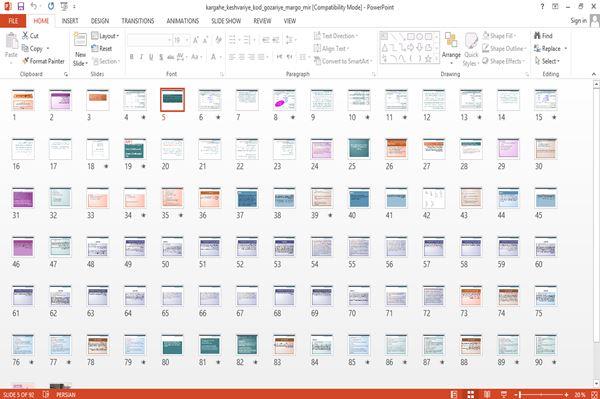
Task: Activate the Format Painter tool
Action: click(x=44, y=61)
